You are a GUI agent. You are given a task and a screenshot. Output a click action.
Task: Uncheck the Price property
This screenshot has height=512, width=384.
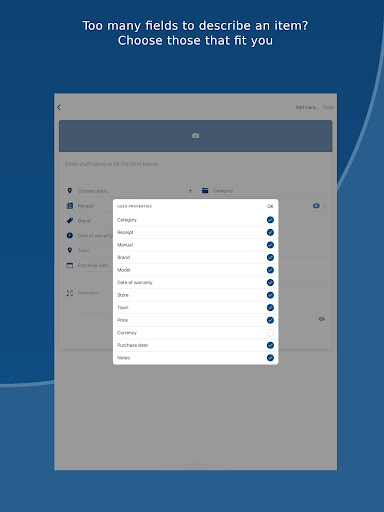point(270,320)
